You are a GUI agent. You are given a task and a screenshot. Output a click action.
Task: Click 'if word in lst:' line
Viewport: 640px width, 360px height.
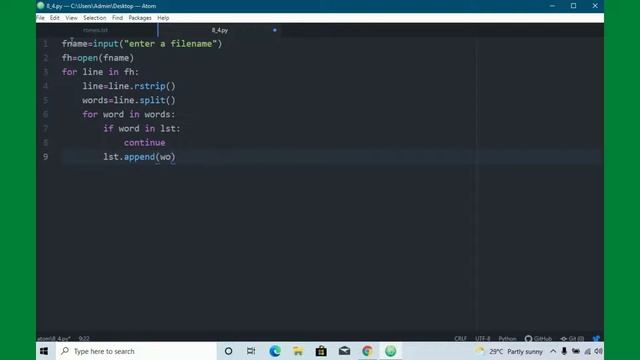pyautogui.click(x=142, y=129)
